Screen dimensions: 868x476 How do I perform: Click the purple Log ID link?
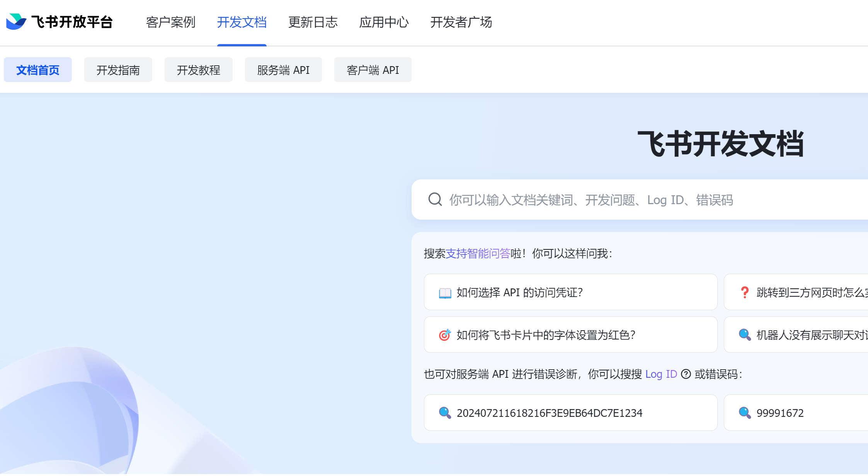661,374
